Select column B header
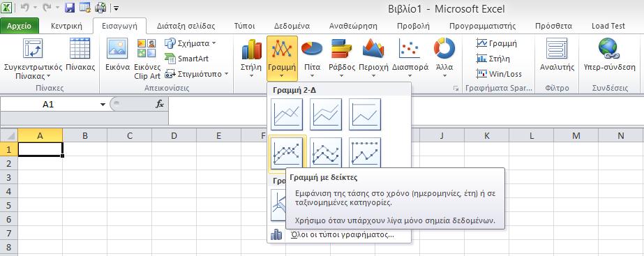 click(x=85, y=135)
